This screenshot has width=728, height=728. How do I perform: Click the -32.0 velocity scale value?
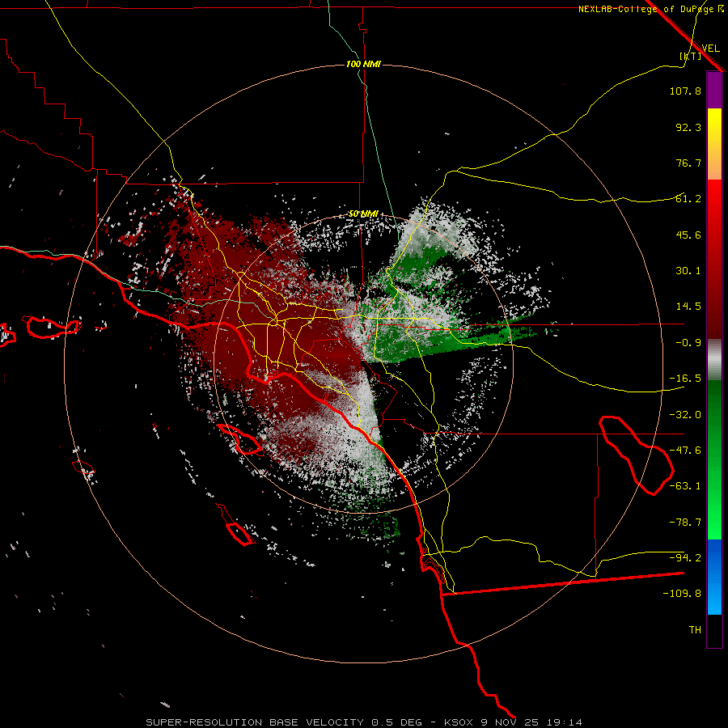(685, 415)
